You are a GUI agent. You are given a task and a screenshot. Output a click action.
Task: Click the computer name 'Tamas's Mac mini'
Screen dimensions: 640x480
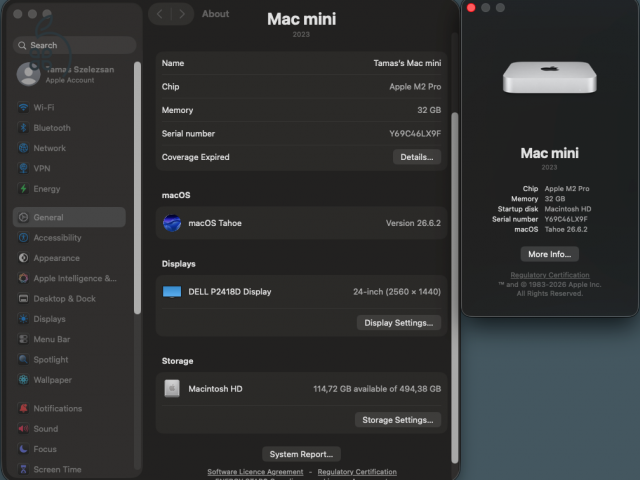[x=407, y=63]
